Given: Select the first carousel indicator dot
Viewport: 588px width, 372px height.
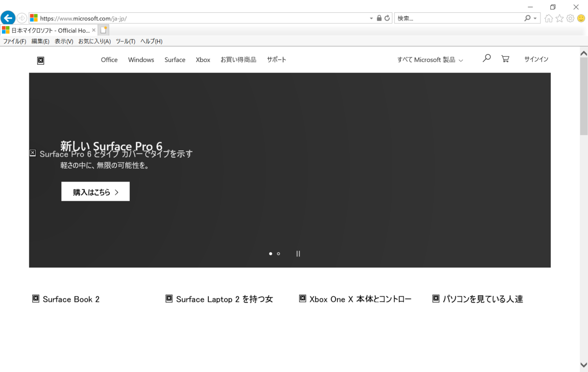Looking at the screenshot, I should (270, 254).
